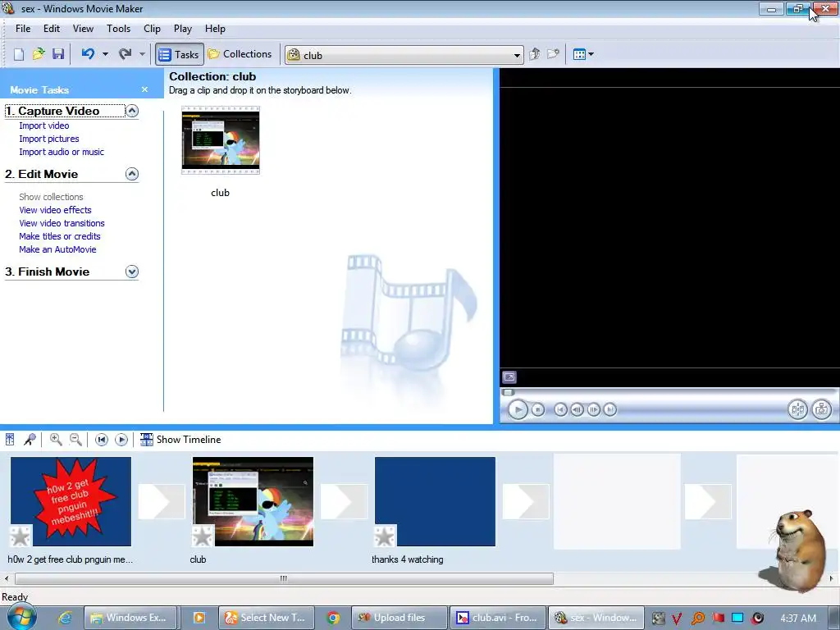Image resolution: width=840 pixels, height=630 pixels.
Task: Click the Play Storyboard icon
Action: [121, 440]
